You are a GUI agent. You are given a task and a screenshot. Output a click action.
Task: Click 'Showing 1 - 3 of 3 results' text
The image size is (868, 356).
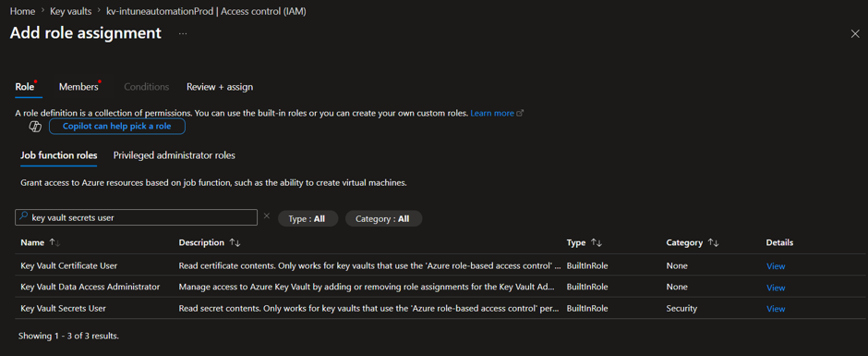(x=68, y=336)
